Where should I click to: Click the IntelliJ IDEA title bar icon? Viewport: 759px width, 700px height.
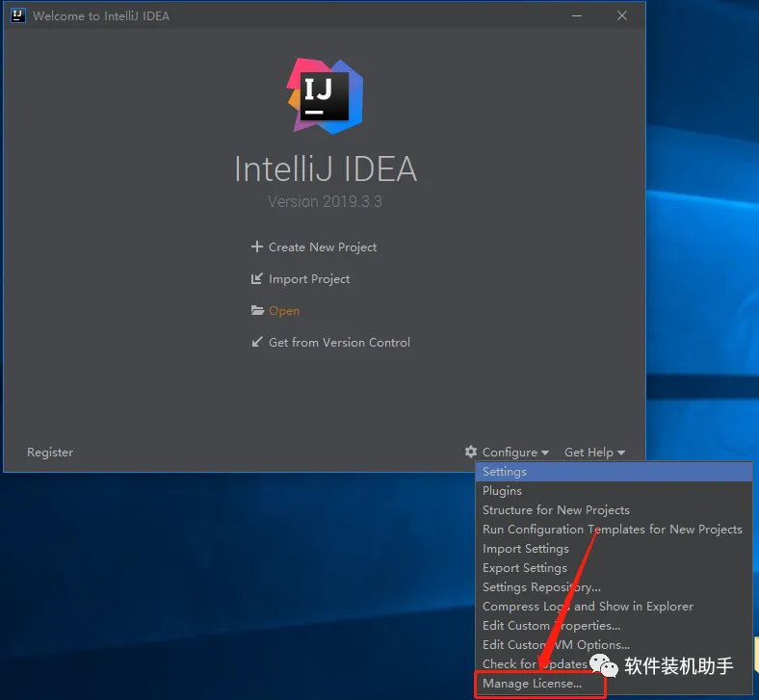point(18,15)
